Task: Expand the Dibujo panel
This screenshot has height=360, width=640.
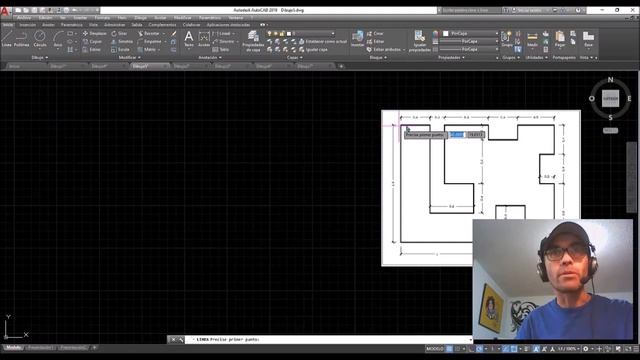Action: 40,58
